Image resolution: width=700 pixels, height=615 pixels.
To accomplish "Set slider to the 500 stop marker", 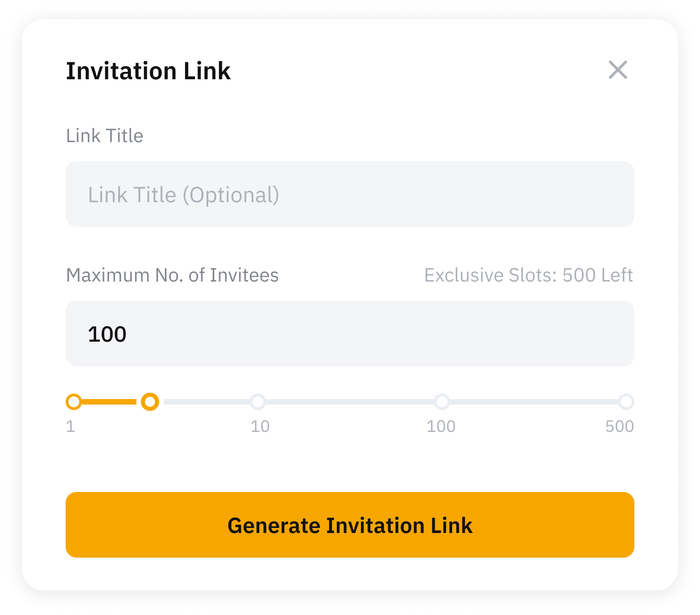I will [x=626, y=402].
